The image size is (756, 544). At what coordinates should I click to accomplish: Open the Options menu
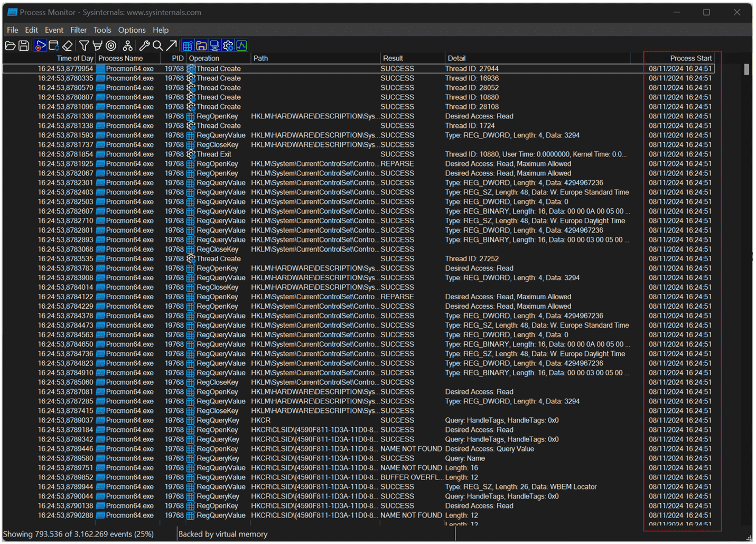click(x=132, y=30)
